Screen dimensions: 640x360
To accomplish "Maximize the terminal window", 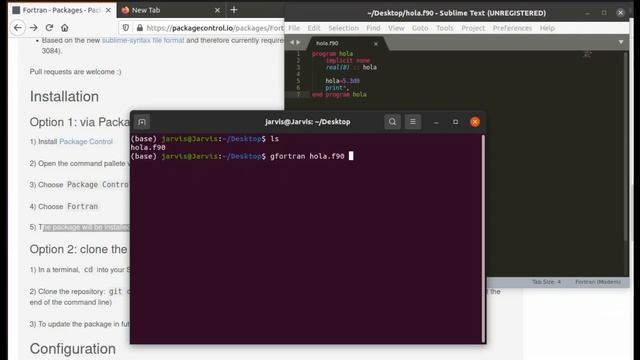I will click(456, 122).
